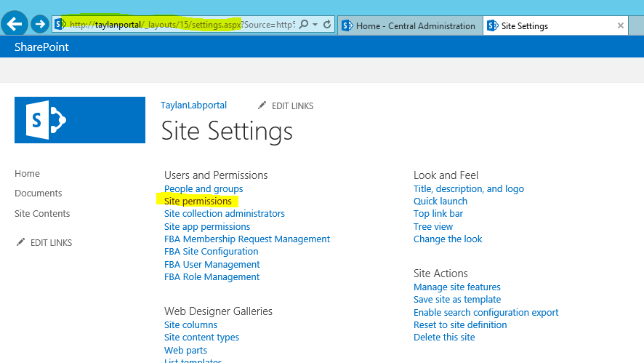644x363 pixels.
Task: Open Quick launch settings link
Action: [x=440, y=201]
